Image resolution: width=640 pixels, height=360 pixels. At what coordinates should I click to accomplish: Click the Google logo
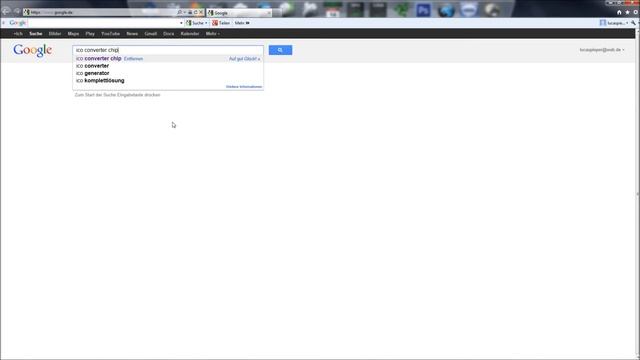(x=33, y=50)
